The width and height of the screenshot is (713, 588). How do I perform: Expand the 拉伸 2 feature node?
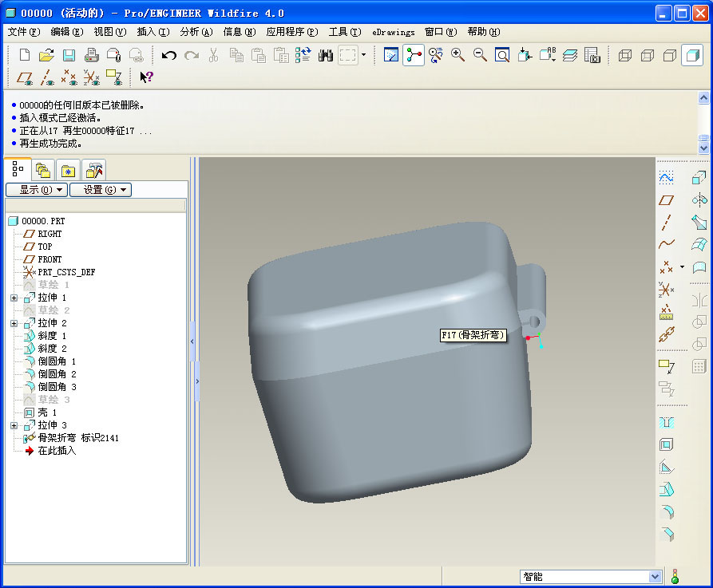coord(14,324)
